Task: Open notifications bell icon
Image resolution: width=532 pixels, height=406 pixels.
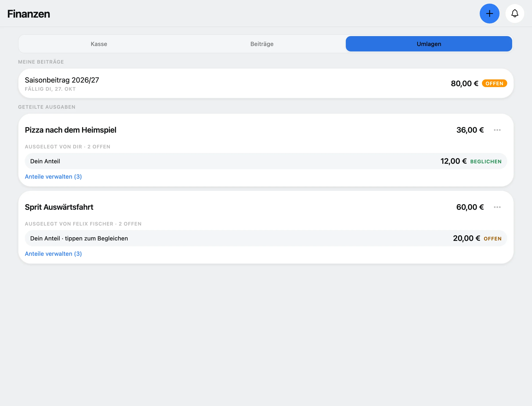Action: 515,14
